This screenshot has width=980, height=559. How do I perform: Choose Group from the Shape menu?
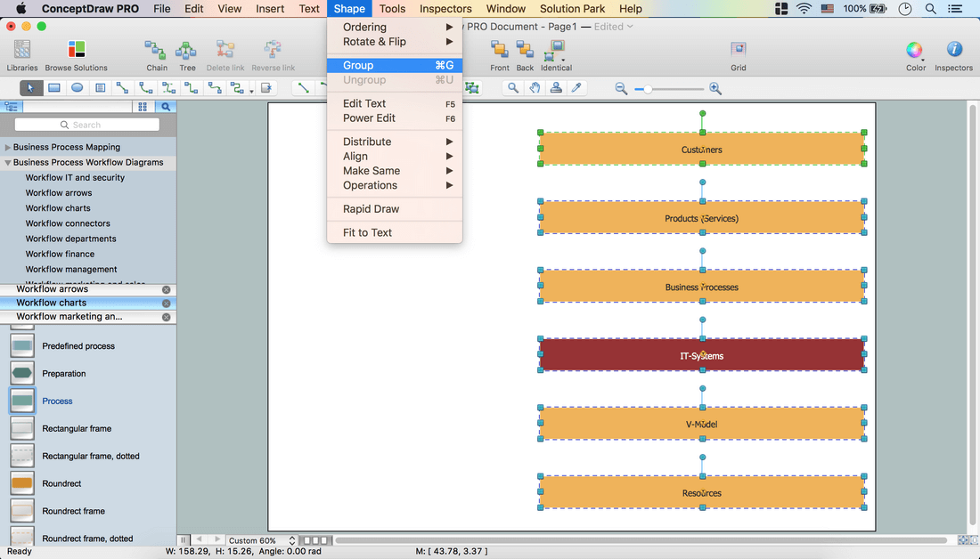coord(359,65)
